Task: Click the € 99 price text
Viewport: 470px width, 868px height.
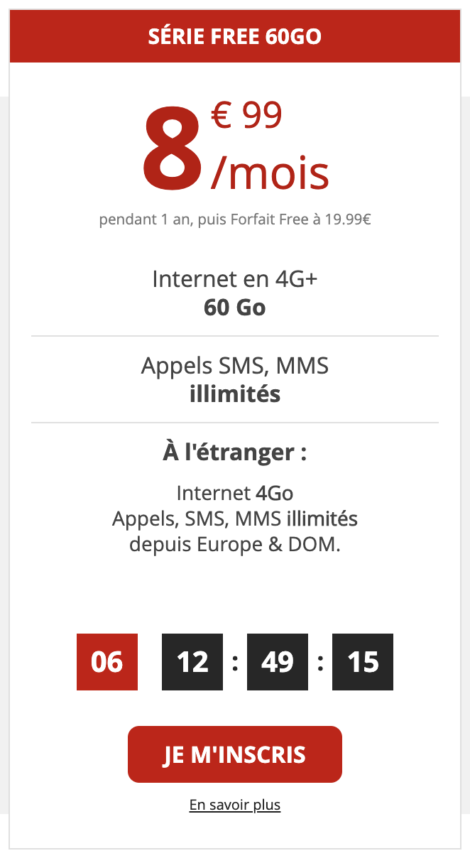Action: click(x=247, y=116)
